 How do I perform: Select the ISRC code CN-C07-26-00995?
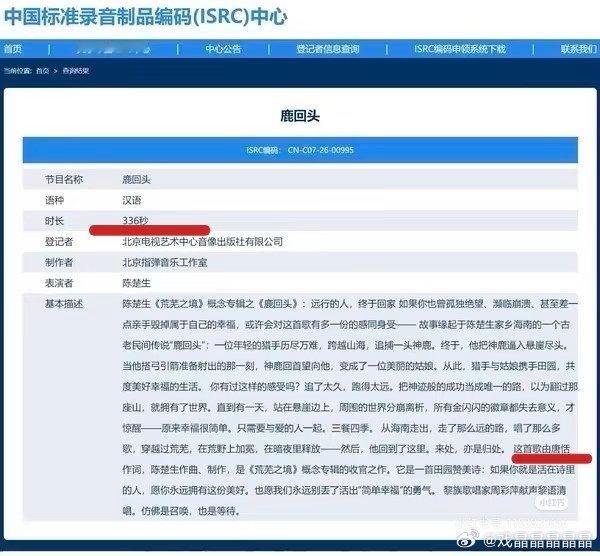click(x=321, y=150)
